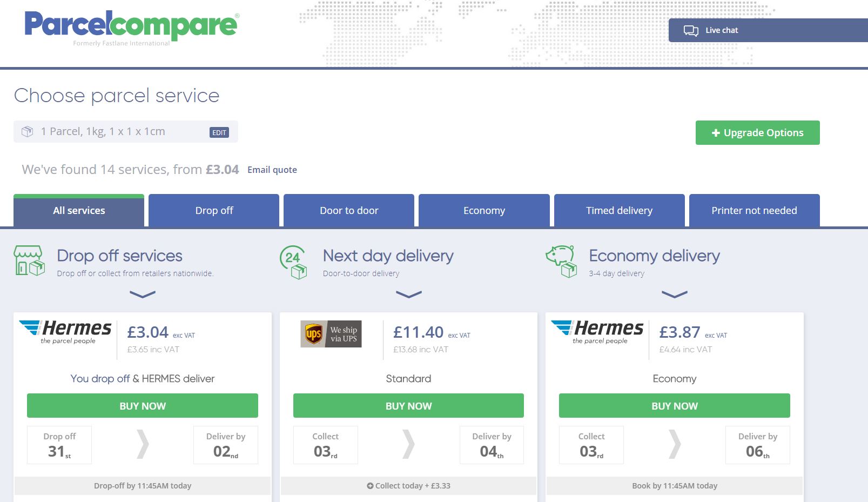Expand the Economy delivery chevron
Viewport: 868px width, 502px height.
[675, 294]
